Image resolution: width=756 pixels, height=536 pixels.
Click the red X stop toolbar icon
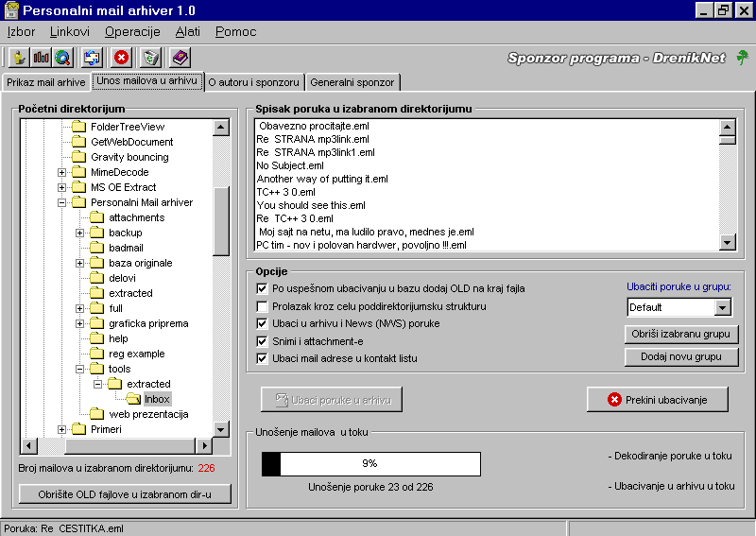pyautogui.click(x=121, y=58)
